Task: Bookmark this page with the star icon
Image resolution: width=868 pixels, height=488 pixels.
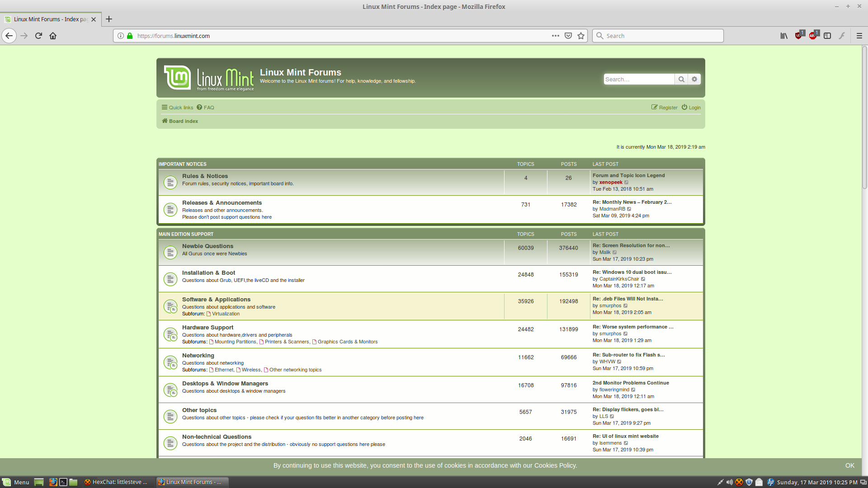Action: (x=581, y=36)
